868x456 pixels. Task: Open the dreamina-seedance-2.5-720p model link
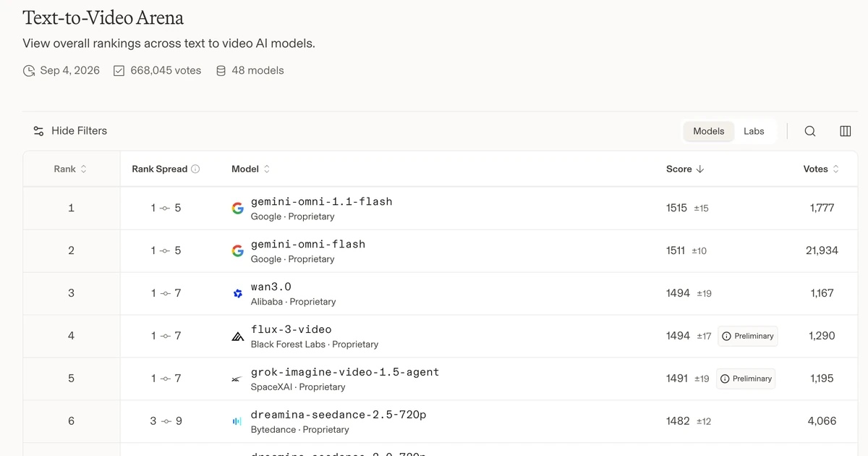[339, 415]
